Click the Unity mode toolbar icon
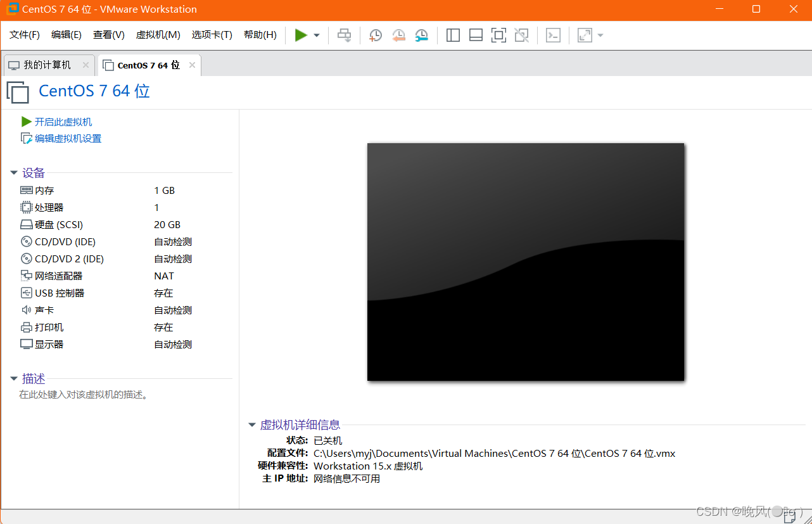 coord(521,35)
